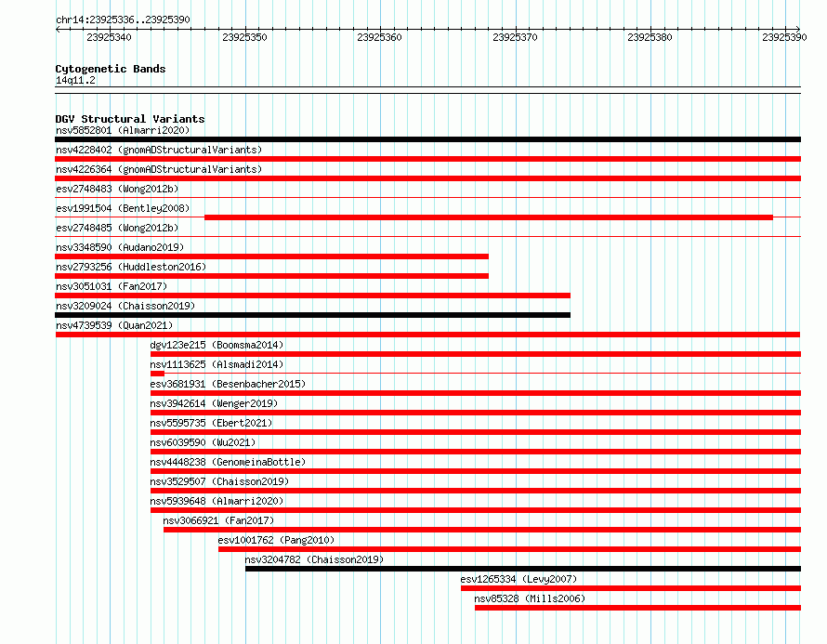Click ruler position 23925350
This screenshot has width=827, height=644.
click(x=244, y=37)
